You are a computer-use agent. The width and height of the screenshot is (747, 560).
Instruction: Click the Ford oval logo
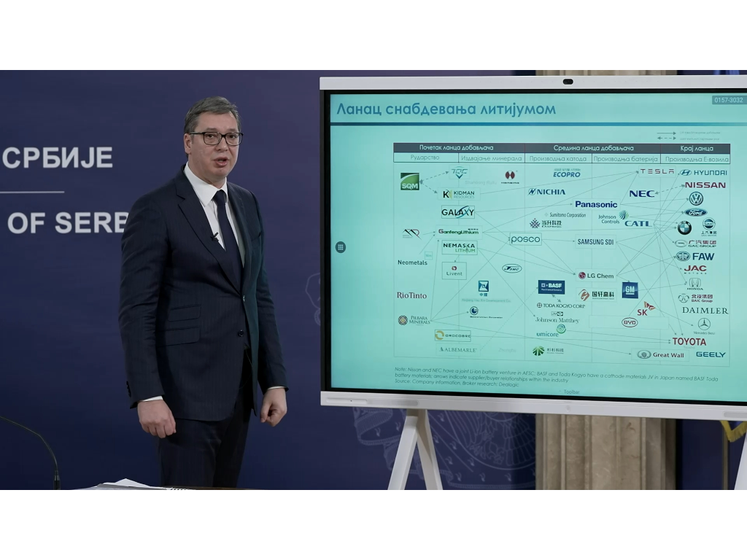pyautogui.click(x=695, y=212)
